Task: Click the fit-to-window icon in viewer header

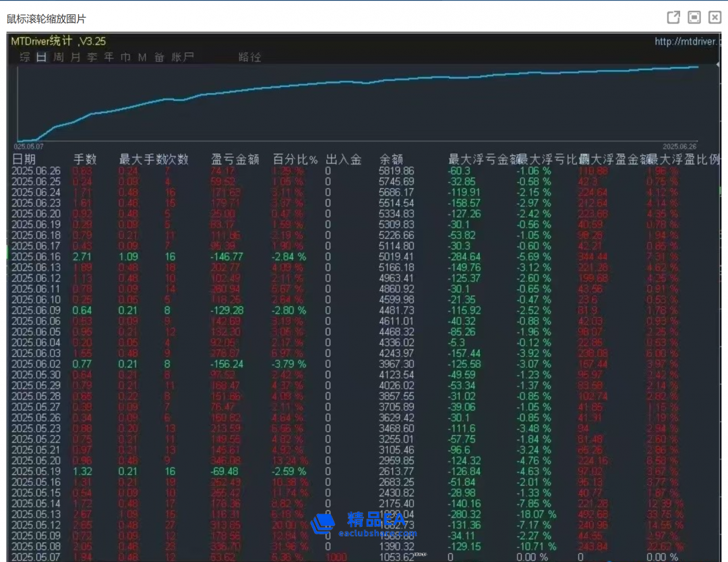Action: pos(694,18)
